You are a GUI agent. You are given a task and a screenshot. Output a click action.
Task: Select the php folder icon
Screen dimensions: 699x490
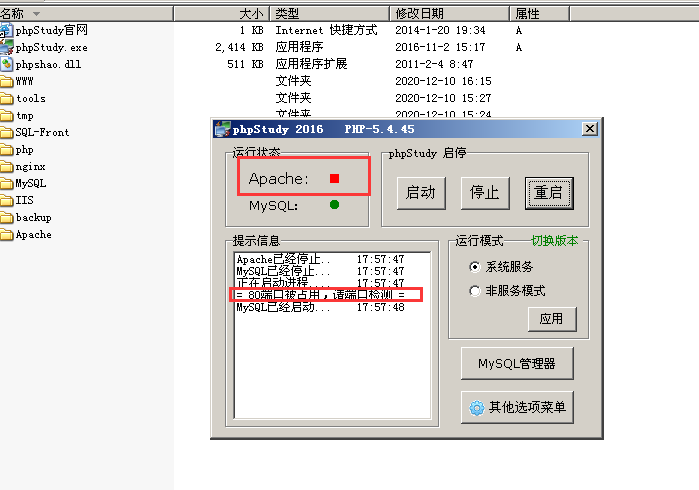(x=7, y=150)
